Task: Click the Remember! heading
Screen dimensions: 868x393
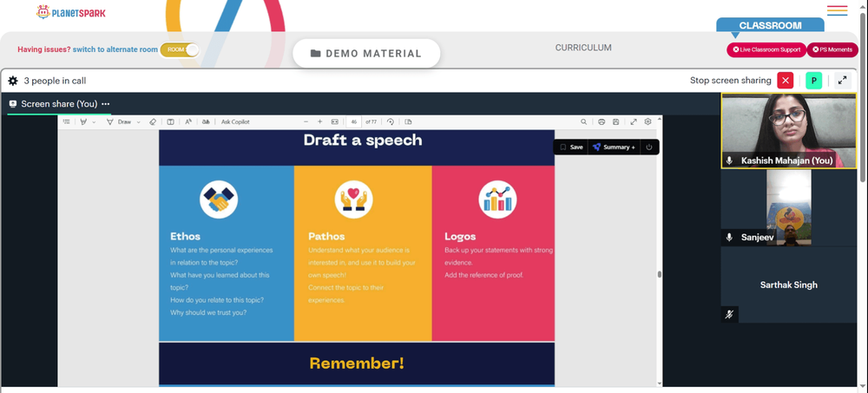Action: coord(357,364)
